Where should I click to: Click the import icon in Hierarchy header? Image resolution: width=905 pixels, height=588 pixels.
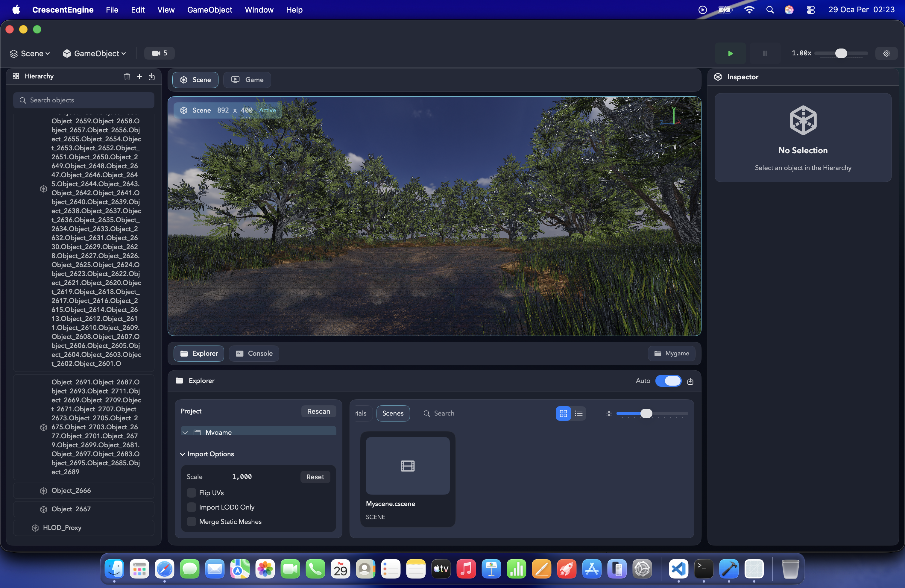[x=152, y=76]
